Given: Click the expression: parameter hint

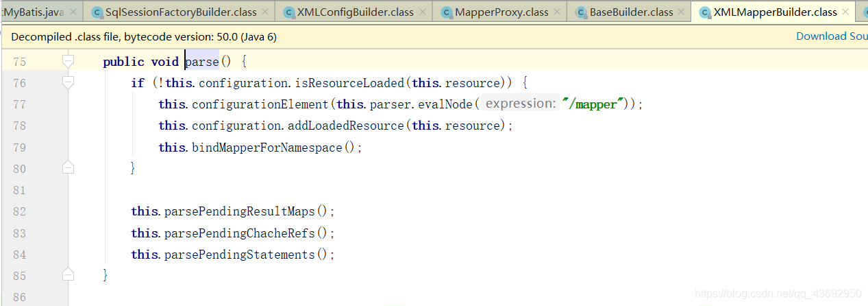Looking at the screenshot, I should point(521,104).
